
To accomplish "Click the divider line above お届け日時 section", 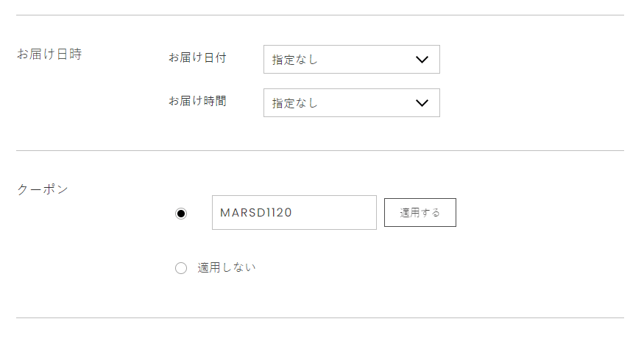I will click(319, 15).
